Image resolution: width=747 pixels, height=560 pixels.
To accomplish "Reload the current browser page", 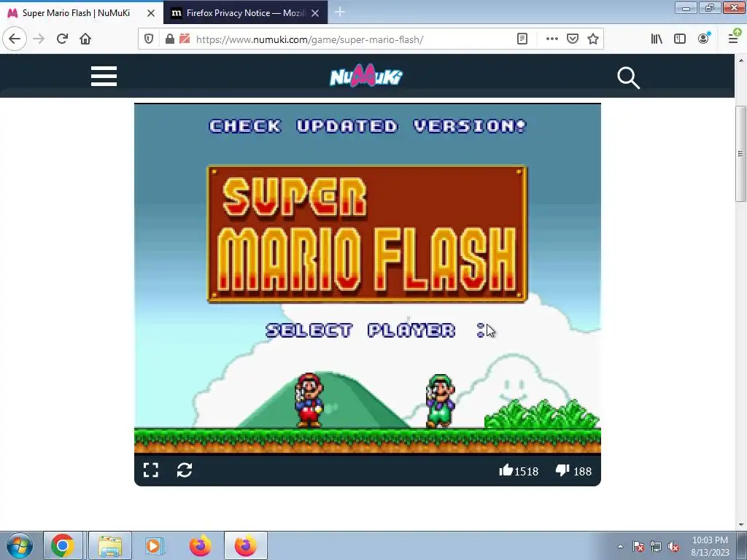I will (62, 39).
